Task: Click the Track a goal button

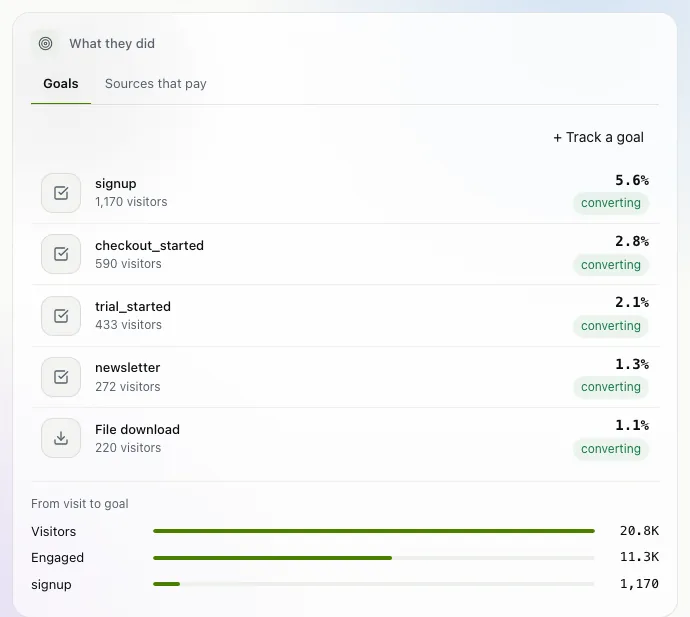Action: [x=598, y=137]
